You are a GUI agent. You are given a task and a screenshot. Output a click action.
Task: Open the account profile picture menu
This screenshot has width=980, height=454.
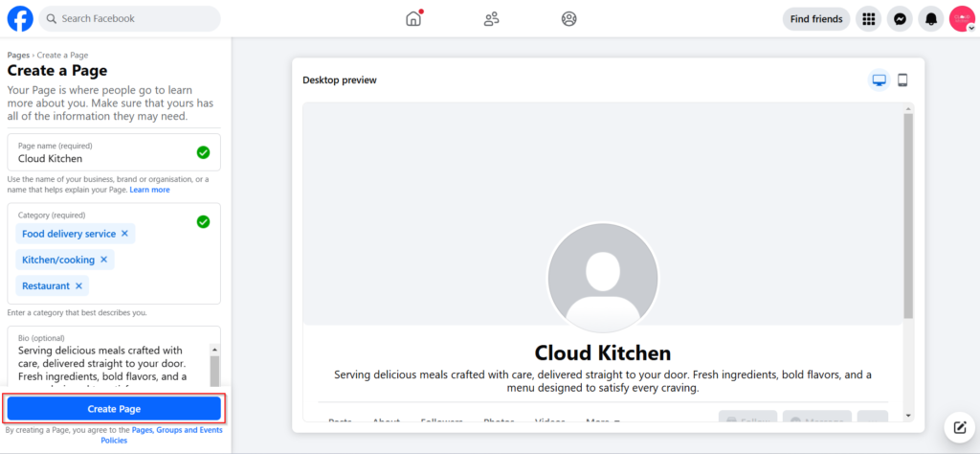(962, 19)
